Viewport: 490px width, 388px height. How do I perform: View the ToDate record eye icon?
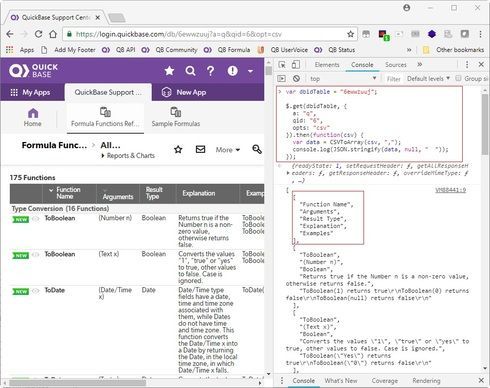pyautogui.click(x=36, y=291)
